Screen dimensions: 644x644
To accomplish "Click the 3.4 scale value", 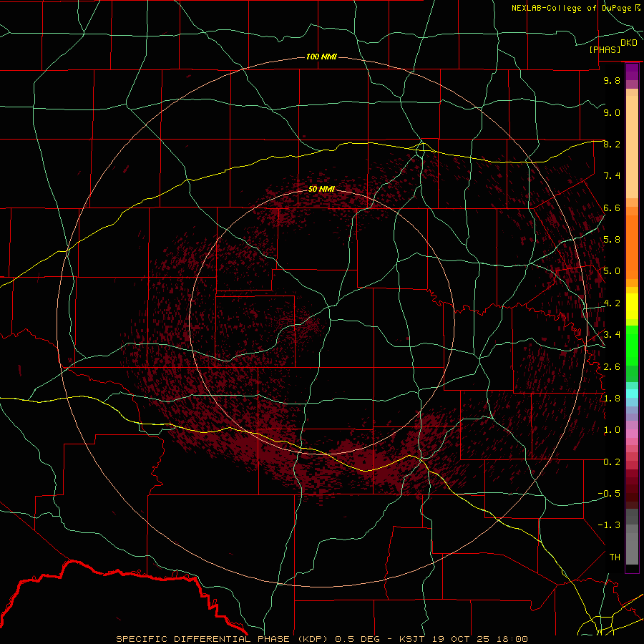I will click(x=612, y=335).
